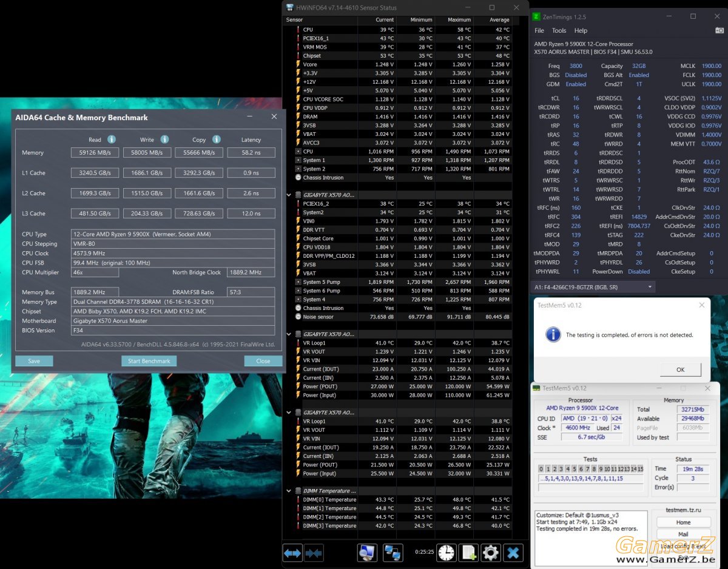Open HWiNFO monitor-with-magnifier summary icon
The image size is (728, 569).
[x=367, y=553]
